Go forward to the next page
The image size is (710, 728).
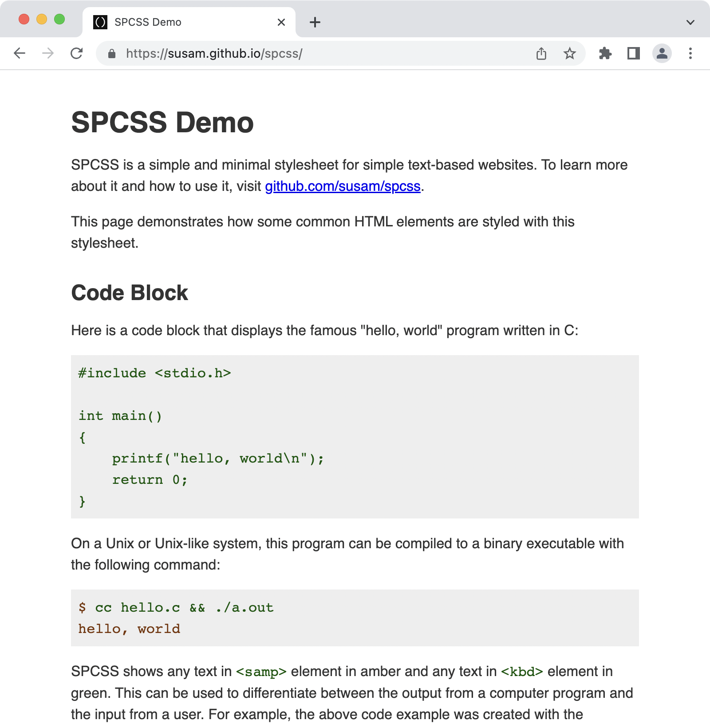tap(48, 54)
